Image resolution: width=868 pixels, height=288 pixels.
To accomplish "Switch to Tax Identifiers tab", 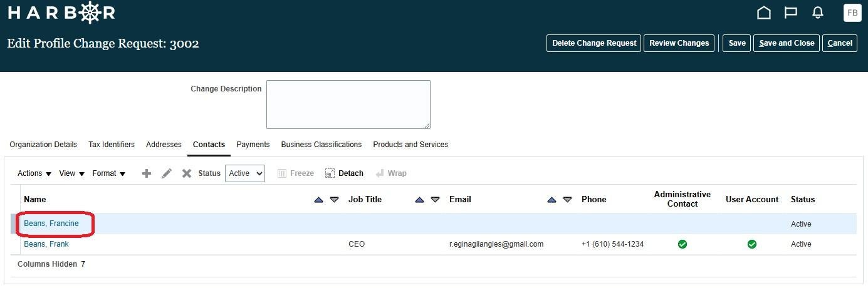I will (x=112, y=145).
